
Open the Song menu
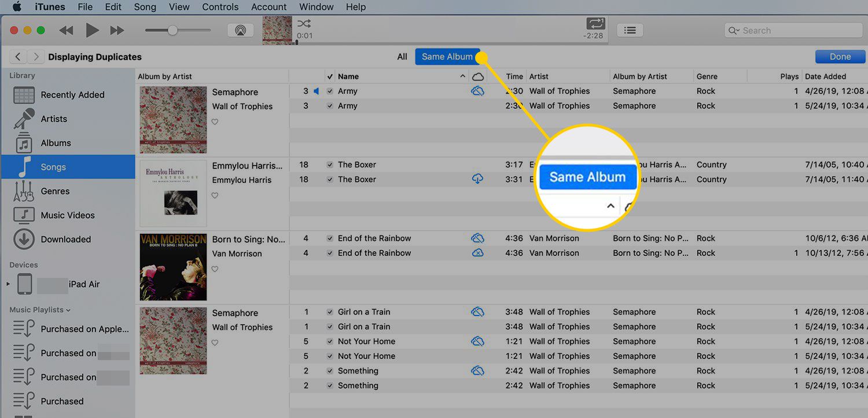pyautogui.click(x=145, y=7)
